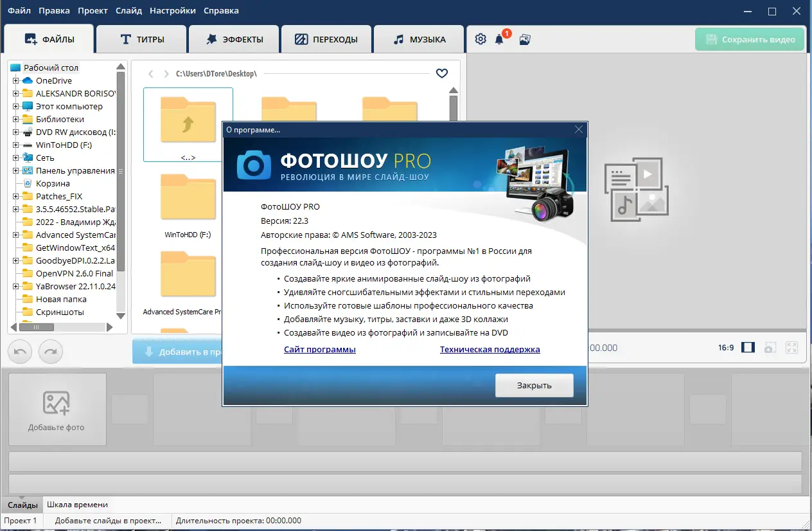The width and height of the screenshot is (812, 531).
Task: Switch to the ПЕРЕХОДЫ tab
Action: pos(326,39)
